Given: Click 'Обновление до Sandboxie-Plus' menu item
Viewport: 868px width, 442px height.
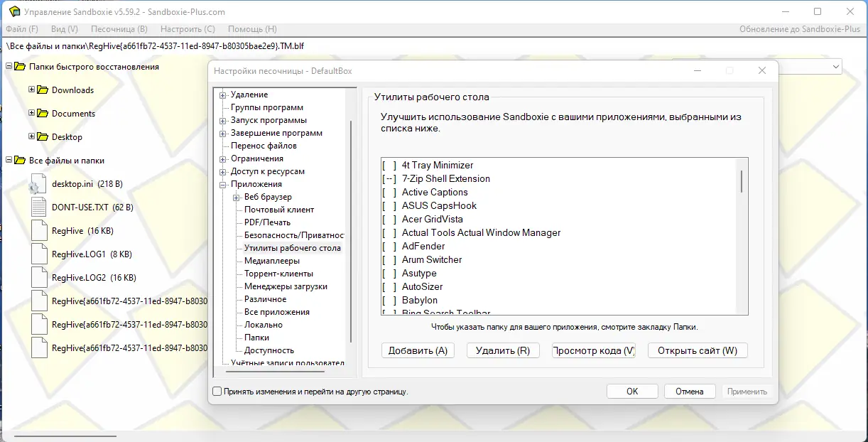Looking at the screenshot, I should click(800, 29).
